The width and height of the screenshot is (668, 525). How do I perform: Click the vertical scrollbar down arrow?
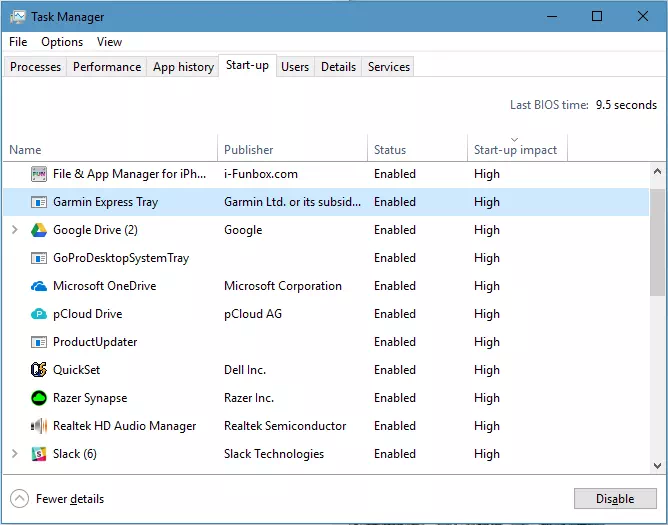coord(657,465)
